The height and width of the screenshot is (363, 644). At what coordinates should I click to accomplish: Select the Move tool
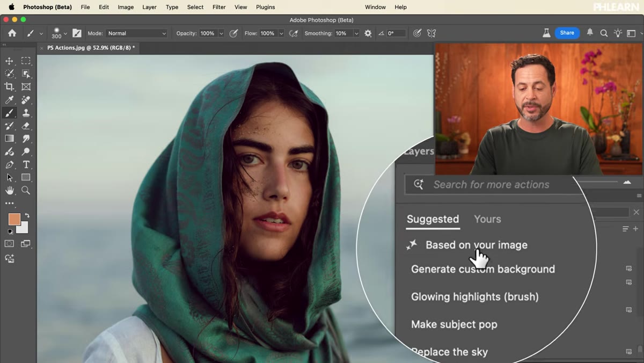[x=9, y=61]
